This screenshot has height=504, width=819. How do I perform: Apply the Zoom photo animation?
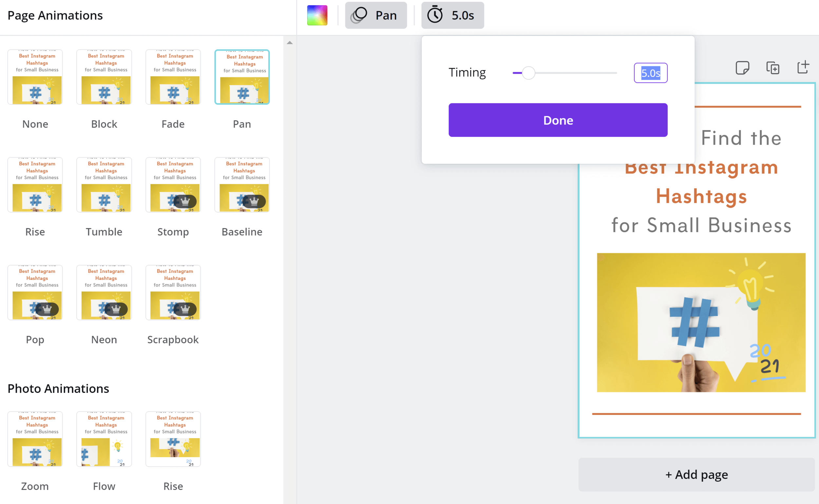point(35,439)
